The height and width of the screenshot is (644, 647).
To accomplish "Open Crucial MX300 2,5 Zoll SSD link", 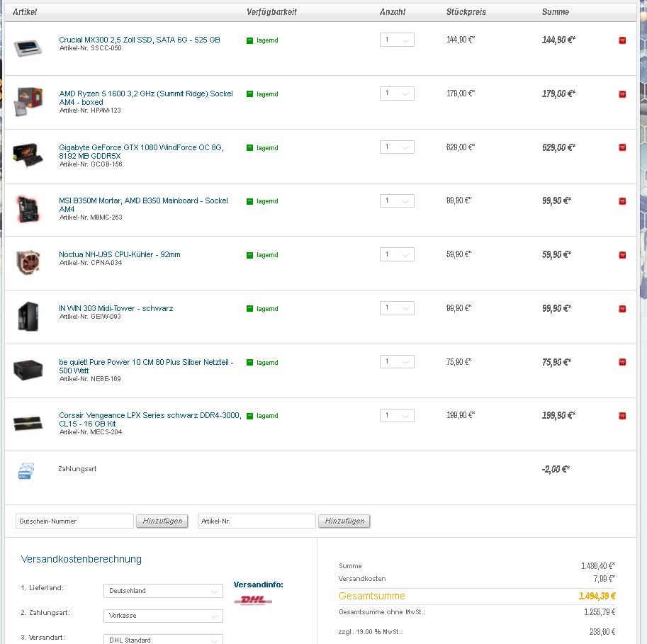I will coord(140,40).
